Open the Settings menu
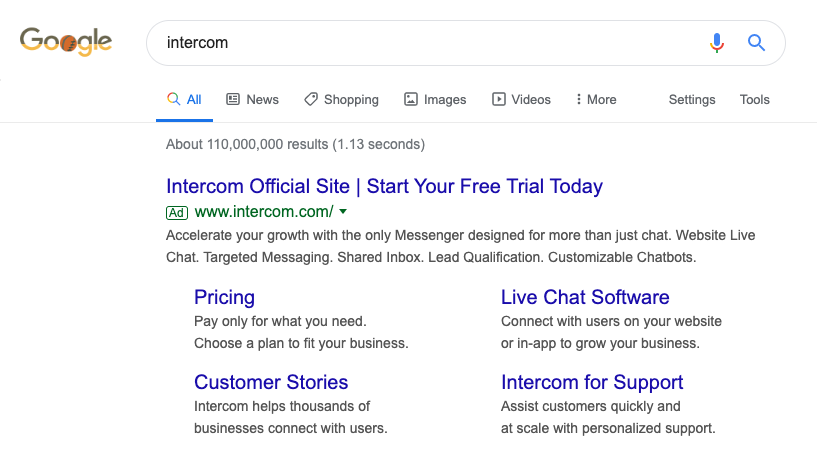817x470 pixels. [692, 99]
